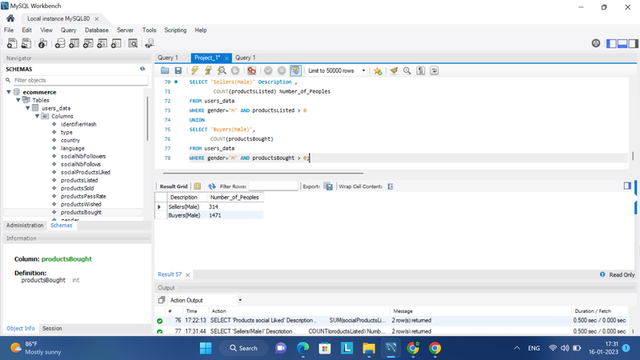Stop the running query icon
This screenshot has width=640, height=360.
click(x=235, y=71)
